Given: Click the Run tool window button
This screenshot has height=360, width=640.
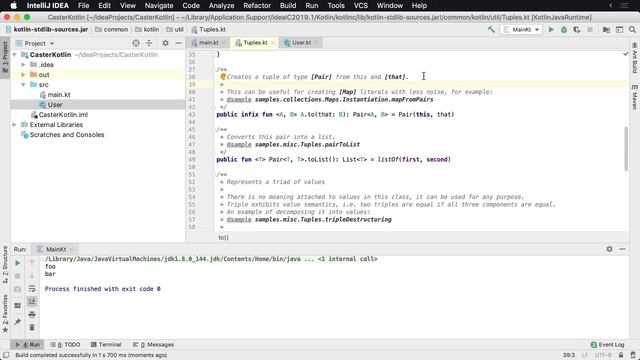Looking at the screenshot, I should pos(27,344).
